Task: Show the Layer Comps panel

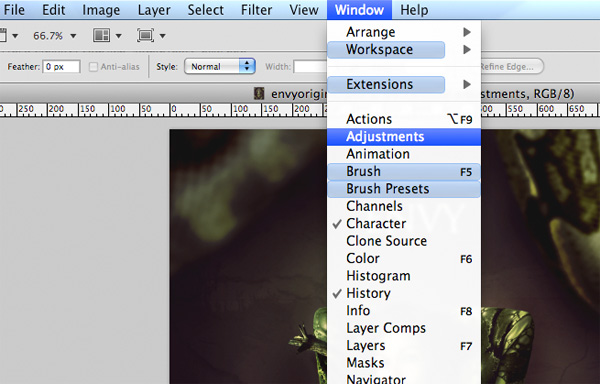Action: point(404,328)
